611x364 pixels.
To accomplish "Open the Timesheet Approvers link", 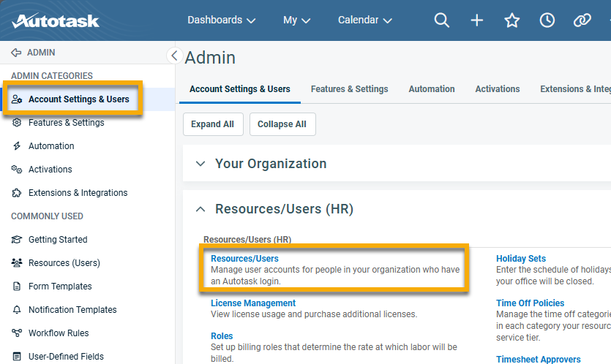I will 538,360.
